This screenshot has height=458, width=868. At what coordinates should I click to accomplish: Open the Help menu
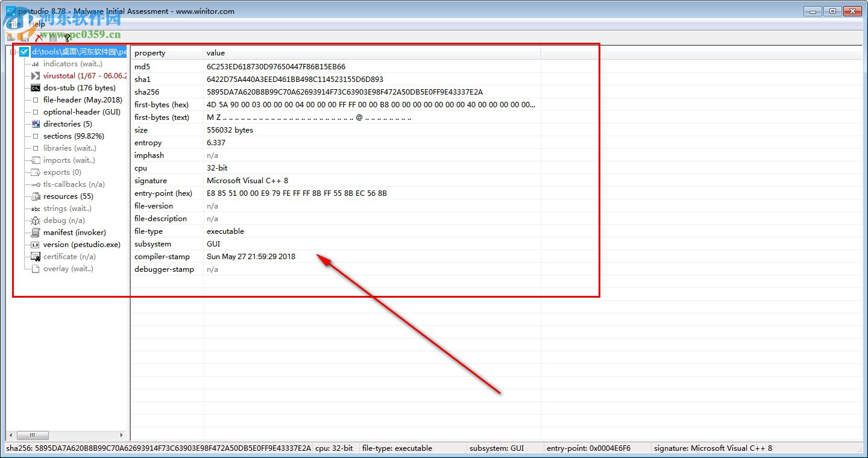click(x=37, y=24)
